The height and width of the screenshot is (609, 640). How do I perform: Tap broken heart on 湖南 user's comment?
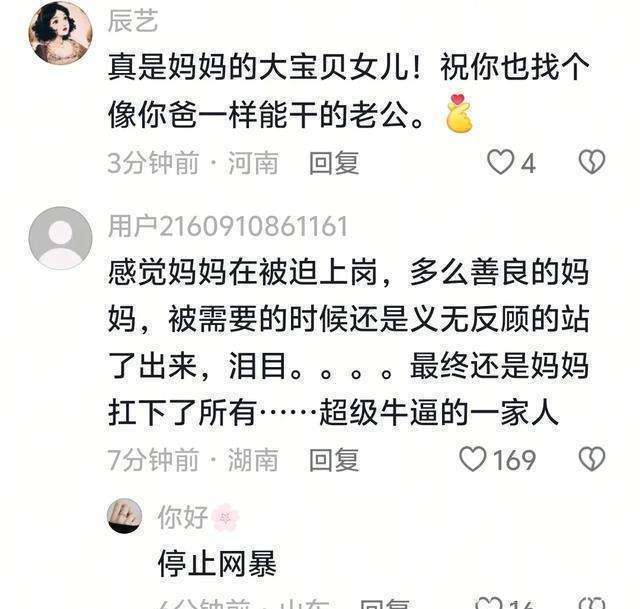(x=592, y=459)
